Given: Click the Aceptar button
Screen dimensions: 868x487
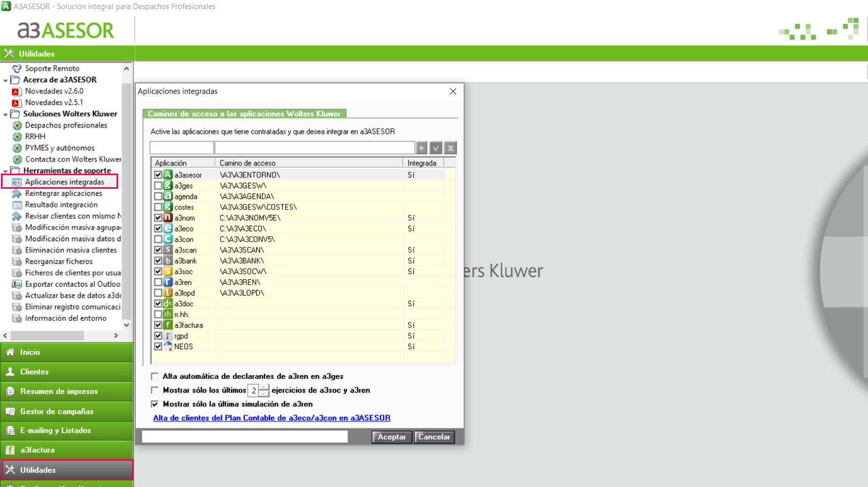Looking at the screenshot, I should point(392,437).
